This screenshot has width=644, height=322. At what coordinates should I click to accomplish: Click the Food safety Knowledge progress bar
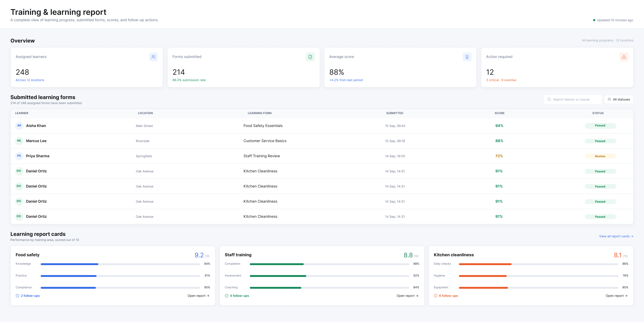click(x=120, y=264)
